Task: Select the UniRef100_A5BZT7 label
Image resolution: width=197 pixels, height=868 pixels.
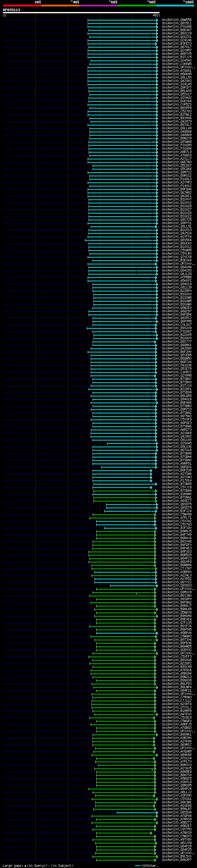Action: (x=176, y=823)
